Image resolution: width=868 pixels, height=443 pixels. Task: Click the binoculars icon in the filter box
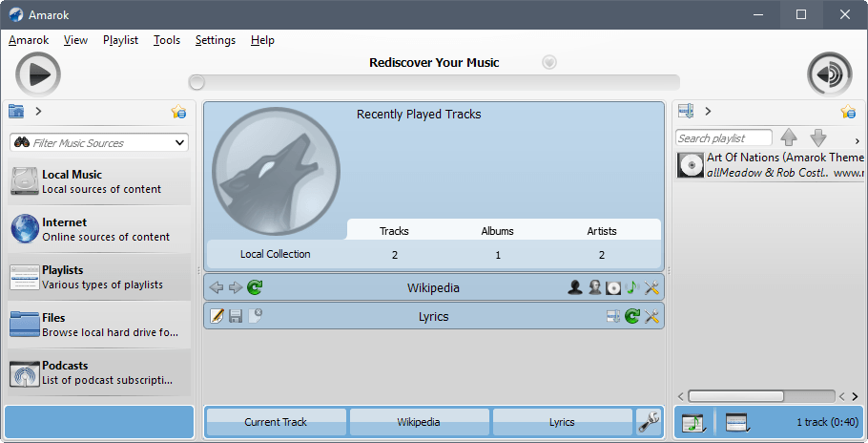(22, 142)
